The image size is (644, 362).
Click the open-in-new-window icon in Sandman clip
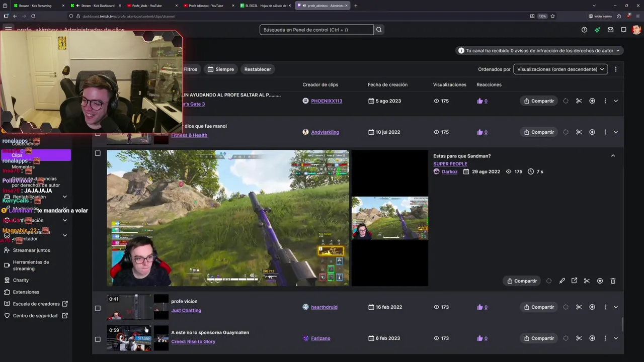(x=574, y=281)
